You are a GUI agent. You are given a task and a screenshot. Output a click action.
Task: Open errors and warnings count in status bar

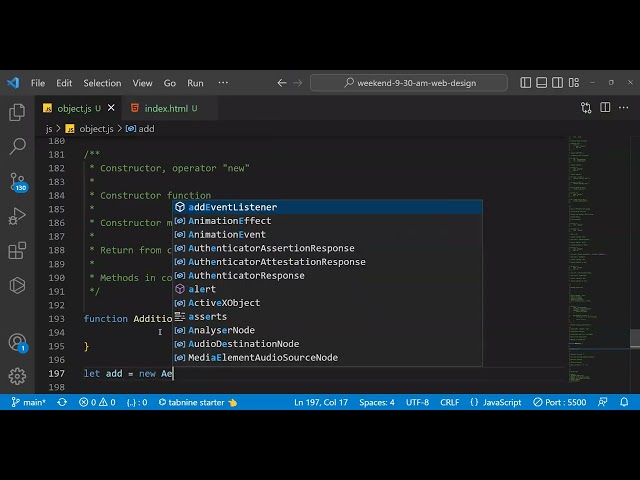tap(97, 402)
